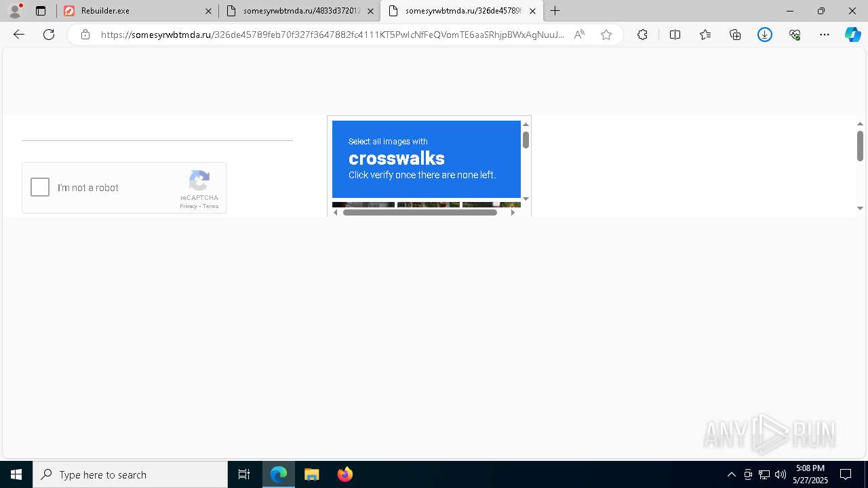Check the I'm not a robot checkbox
Screen dimensions: 868x488
pos(40,187)
